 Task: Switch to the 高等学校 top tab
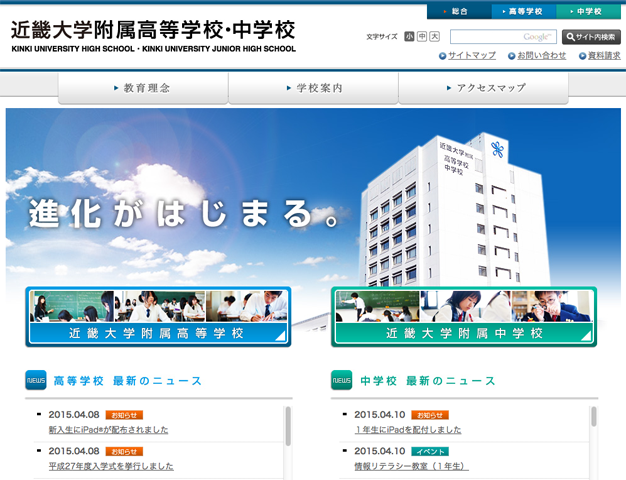(524, 12)
